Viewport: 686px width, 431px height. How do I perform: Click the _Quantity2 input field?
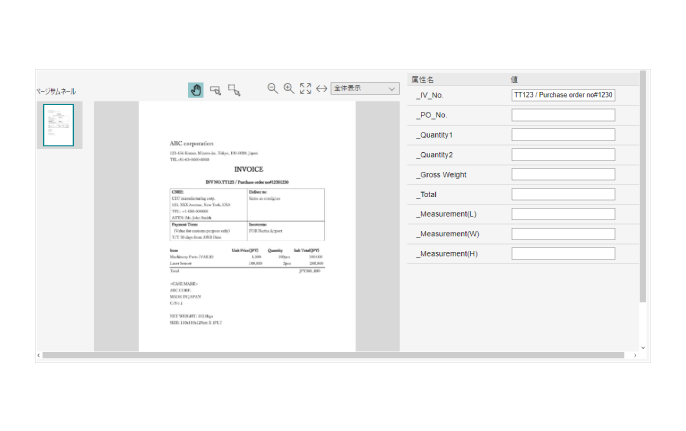(x=563, y=154)
